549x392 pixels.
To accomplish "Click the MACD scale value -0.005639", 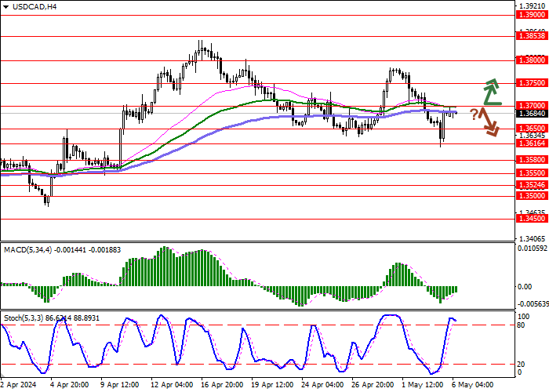I will click(x=533, y=304).
